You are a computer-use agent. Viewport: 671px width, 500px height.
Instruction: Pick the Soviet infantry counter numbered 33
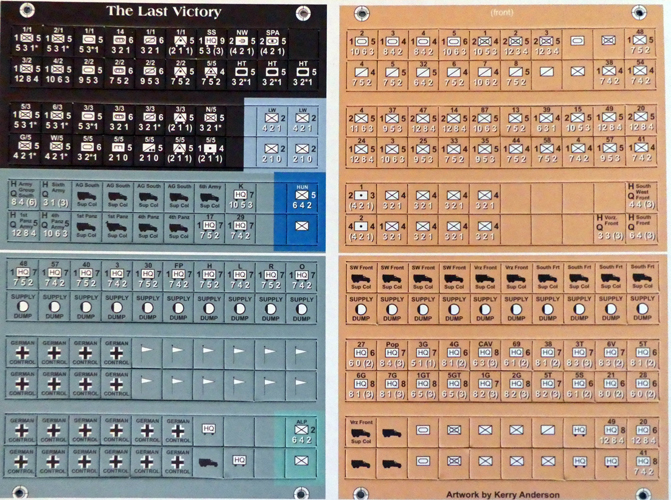coord(454,150)
